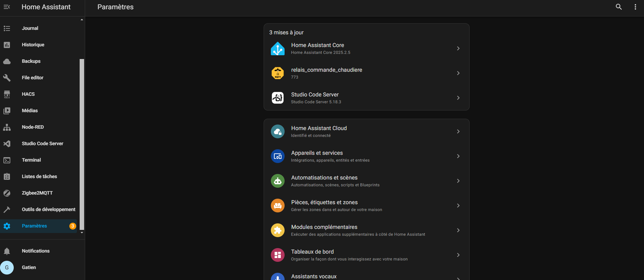The image size is (644, 280).
Task: Open Appareils et services chevron arrow
Action: [458, 156]
